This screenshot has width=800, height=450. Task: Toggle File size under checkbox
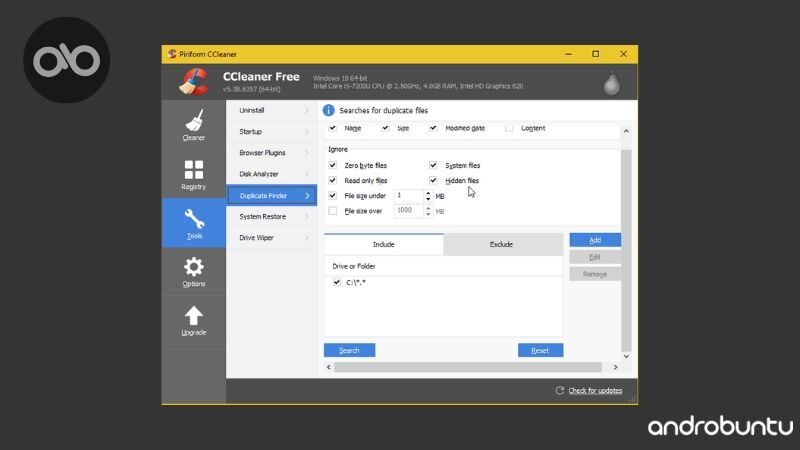click(x=333, y=195)
